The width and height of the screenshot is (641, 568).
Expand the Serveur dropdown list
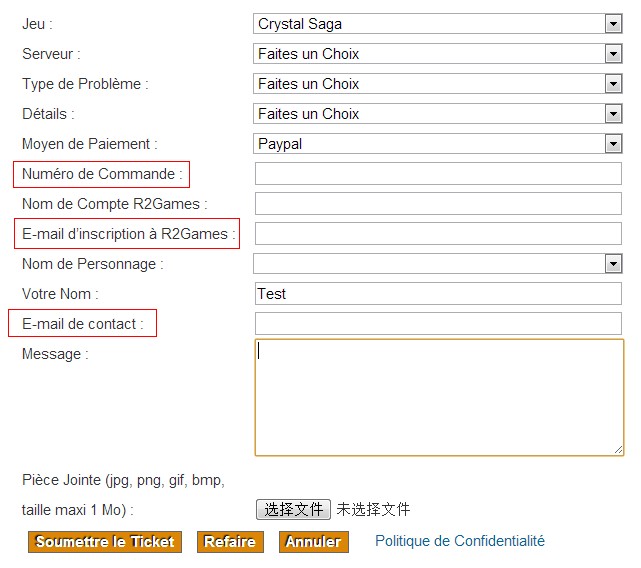pos(437,54)
